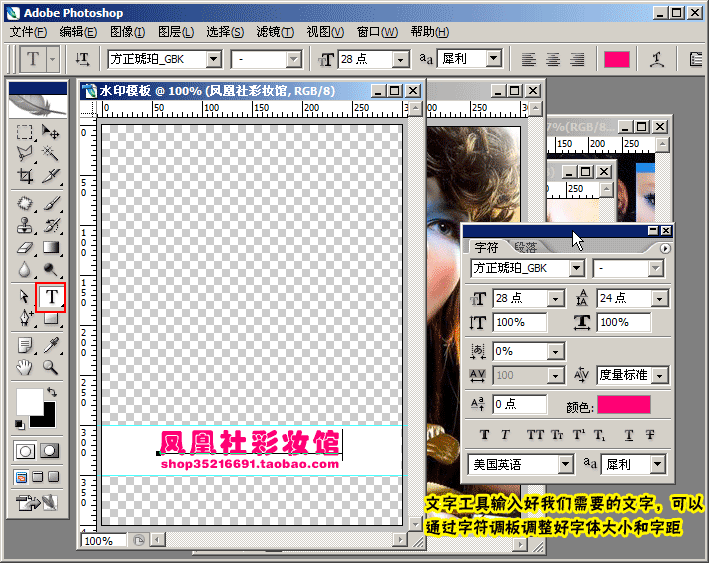709x563 pixels.
Task: Toggle Faux Bold in character palette
Action: tap(484, 435)
